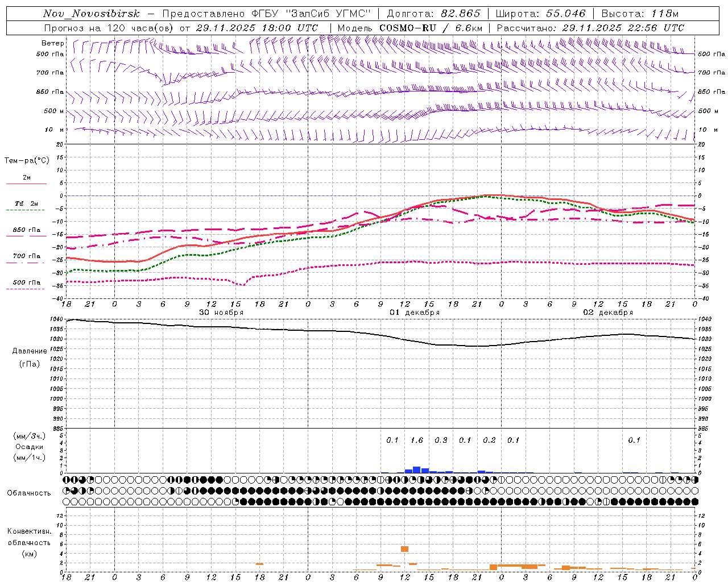The image size is (728, 582).
Task: Click the 'Тем-ра(°C)' temperature axis title
Action: (27, 161)
